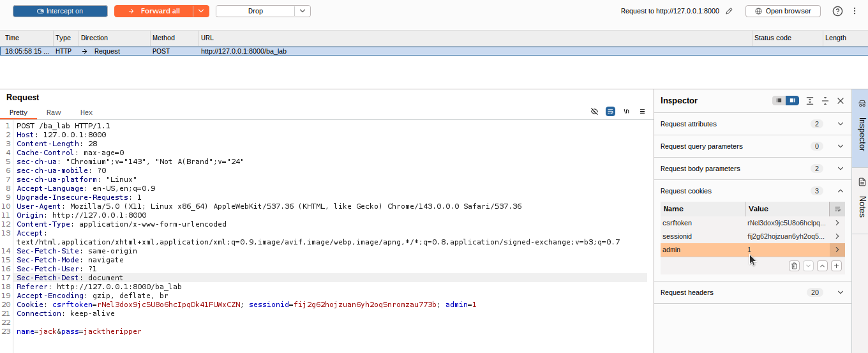
Task: Open the Forward all dropdown arrow
Action: (x=201, y=11)
